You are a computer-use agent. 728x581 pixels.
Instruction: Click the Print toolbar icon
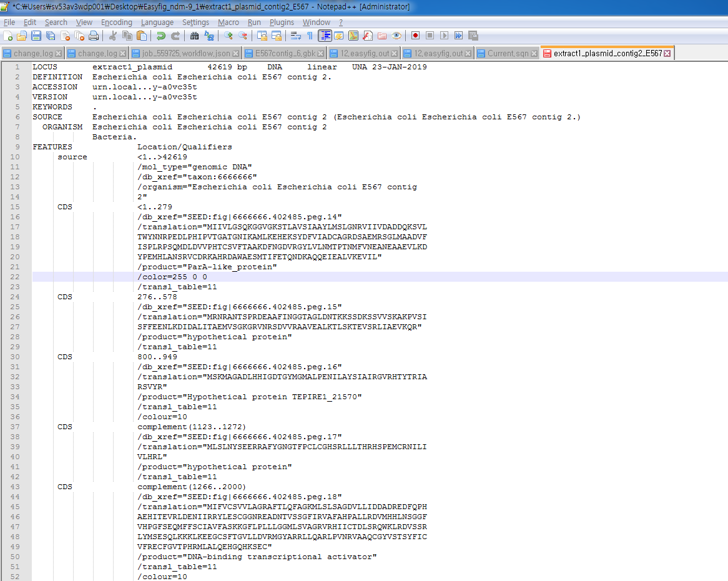[94, 35]
